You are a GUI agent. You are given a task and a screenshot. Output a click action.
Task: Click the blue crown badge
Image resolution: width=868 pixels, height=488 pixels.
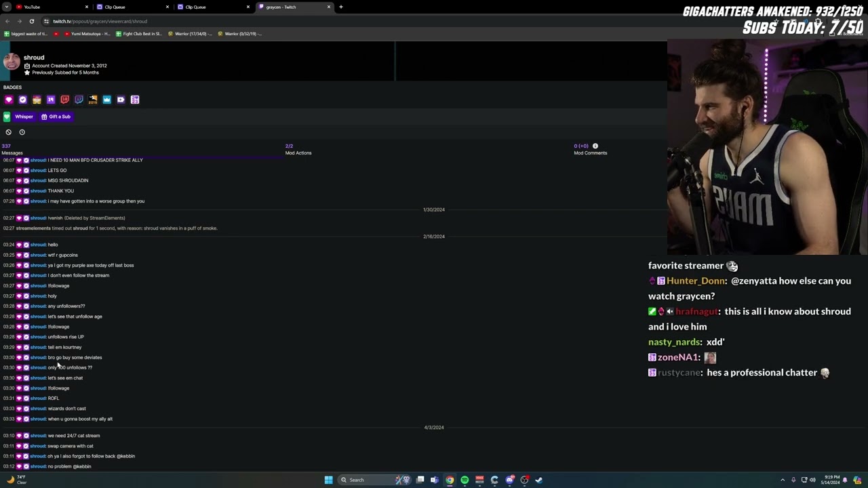pos(106,100)
